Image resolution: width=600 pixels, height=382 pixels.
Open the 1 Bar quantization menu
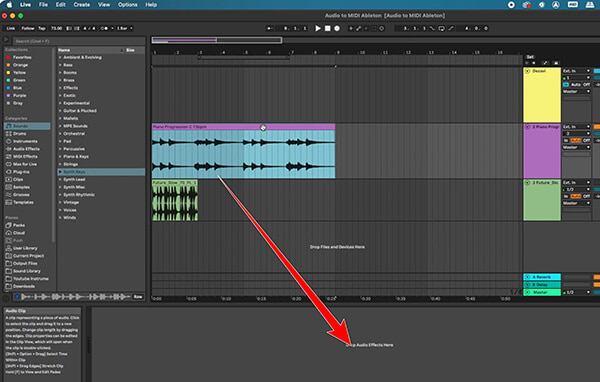pyautogui.click(x=124, y=28)
